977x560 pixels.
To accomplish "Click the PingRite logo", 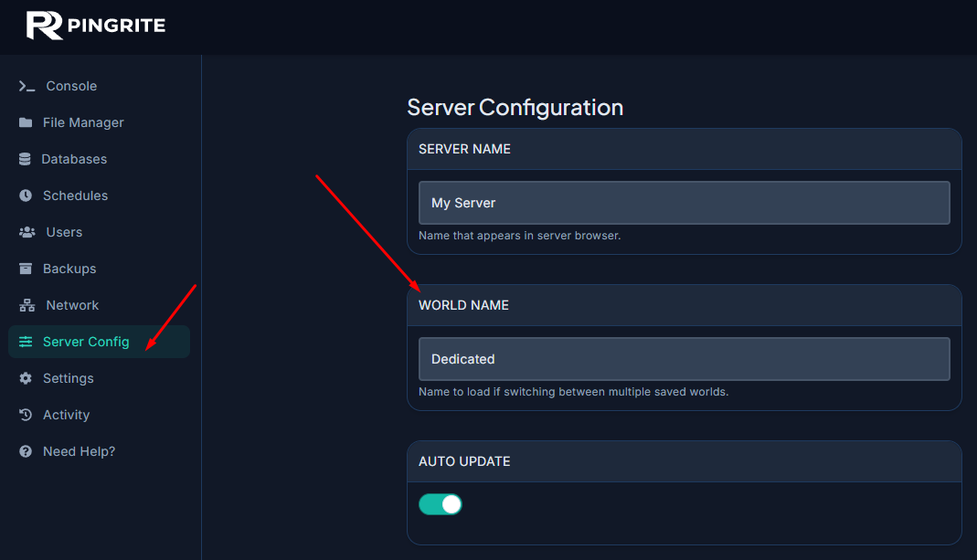I will click(95, 26).
